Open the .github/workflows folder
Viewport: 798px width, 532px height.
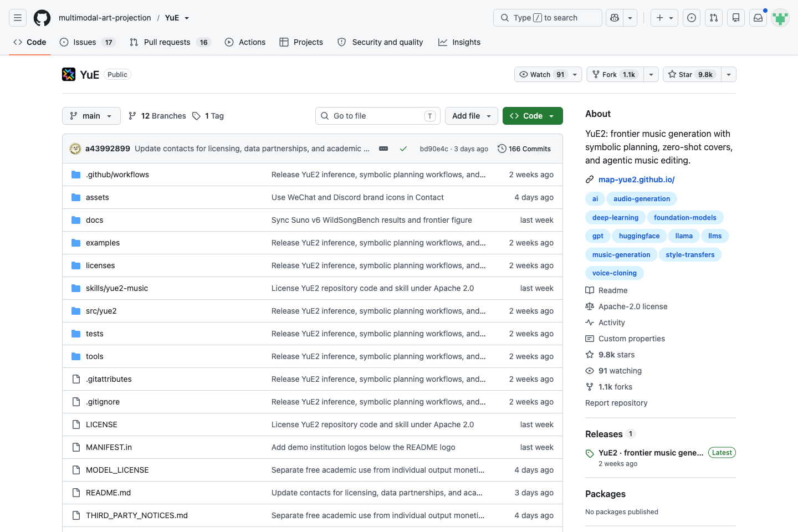click(117, 175)
